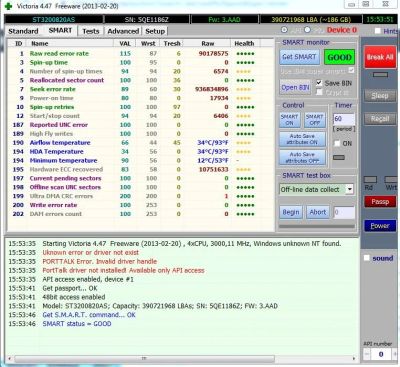This screenshot has width=400, height=367.
Task: Click the red Passp button
Action: click(x=380, y=202)
